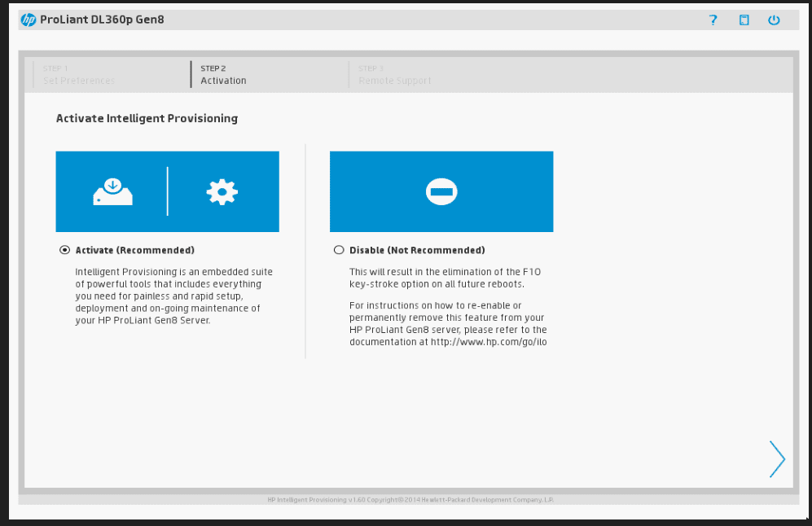
Task: Click the HP logo
Action: tap(29, 20)
